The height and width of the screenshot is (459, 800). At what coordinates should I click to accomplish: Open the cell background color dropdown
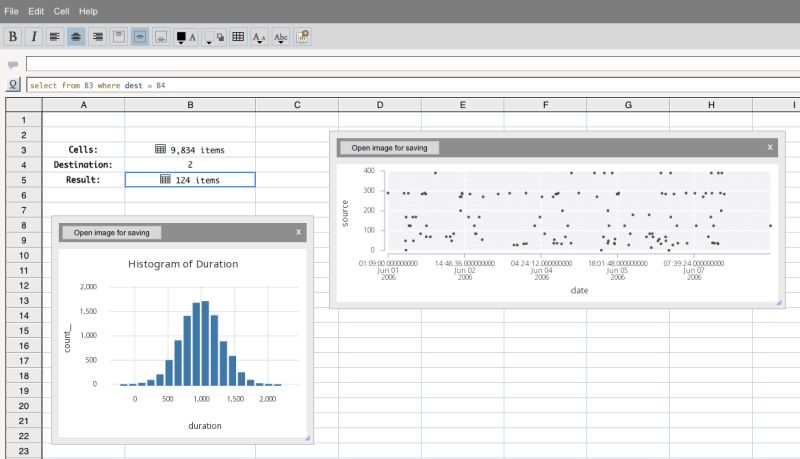pyautogui.click(x=214, y=37)
